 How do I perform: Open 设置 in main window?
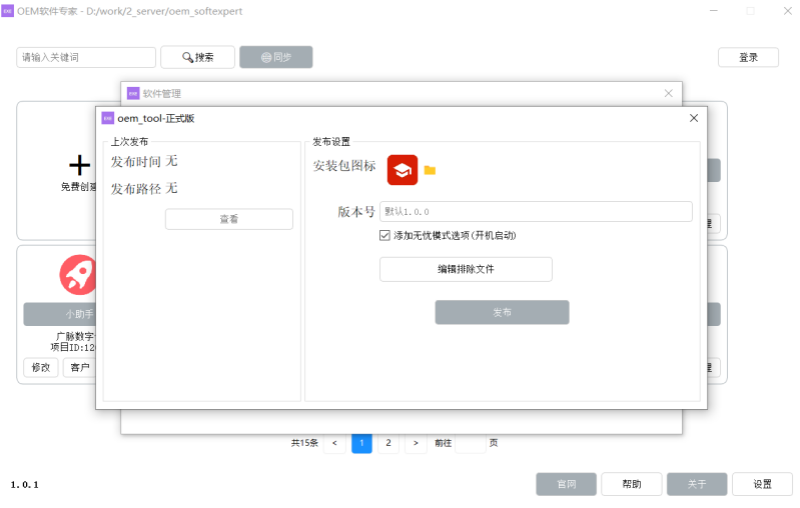click(763, 484)
